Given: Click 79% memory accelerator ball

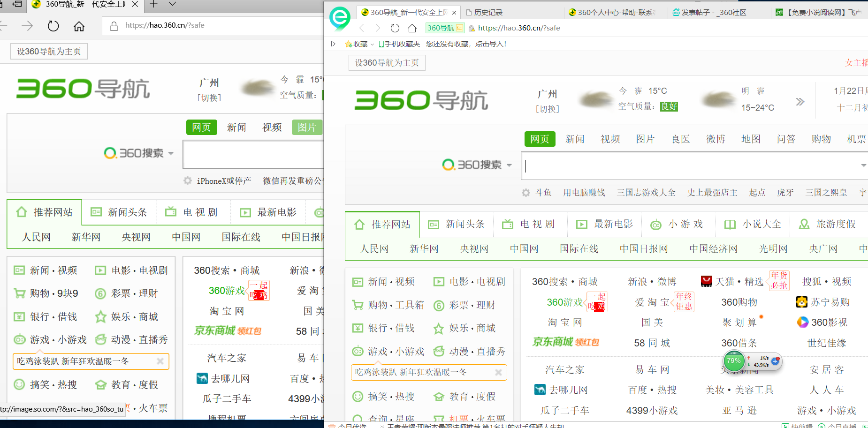Looking at the screenshot, I should (733, 361).
